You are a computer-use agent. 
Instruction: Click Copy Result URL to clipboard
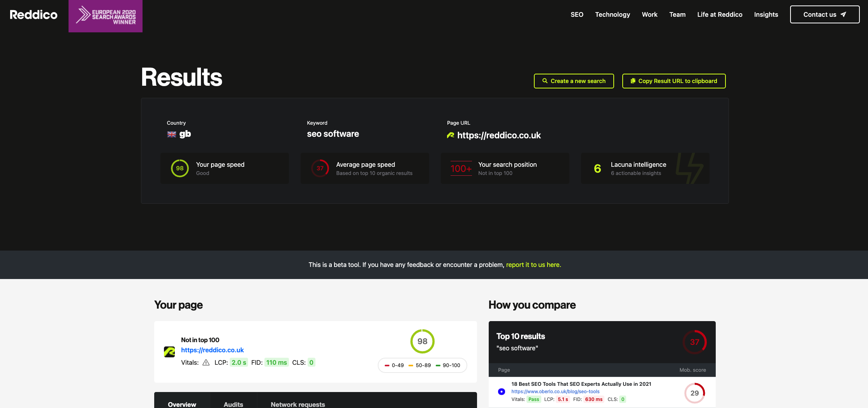674,81
